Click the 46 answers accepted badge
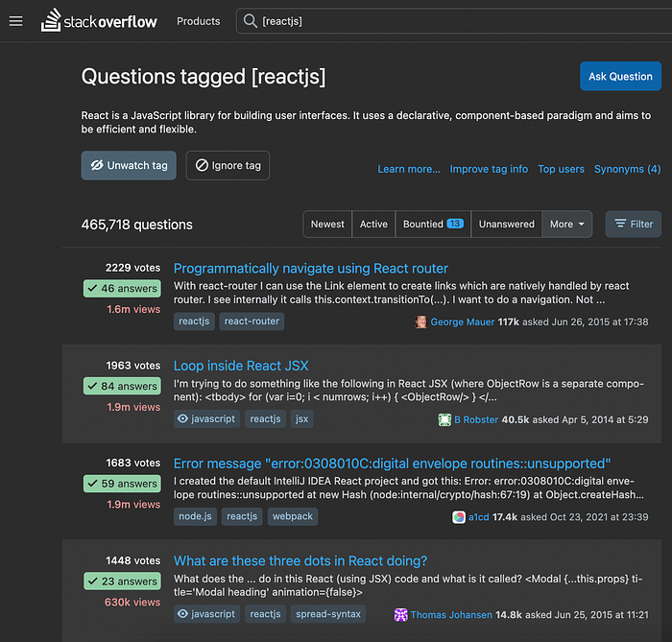Image resolution: width=672 pixels, height=642 pixels. point(122,289)
